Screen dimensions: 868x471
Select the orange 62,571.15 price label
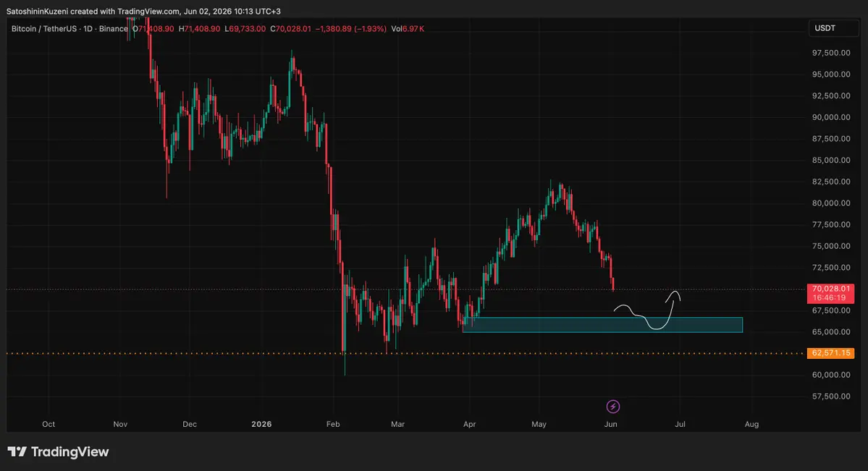tap(830, 353)
